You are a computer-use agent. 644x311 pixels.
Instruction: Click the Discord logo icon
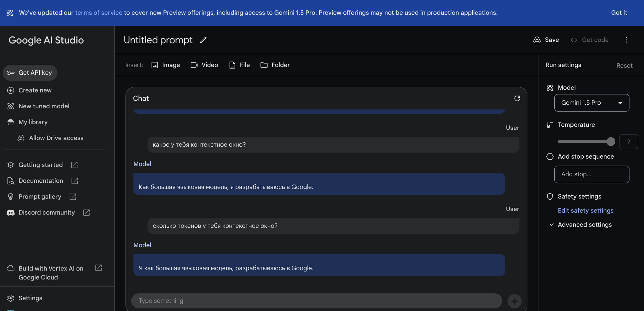(11, 213)
